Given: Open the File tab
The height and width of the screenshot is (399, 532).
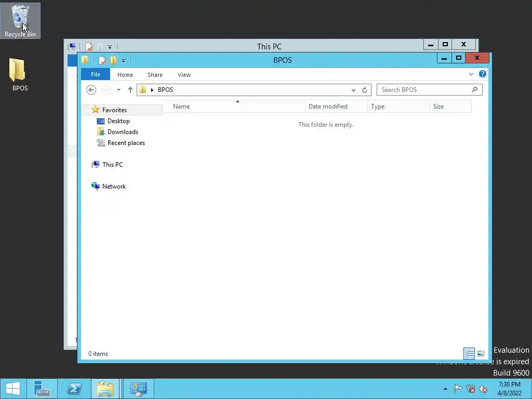Looking at the screenshot, I should [x=96, y=74].
